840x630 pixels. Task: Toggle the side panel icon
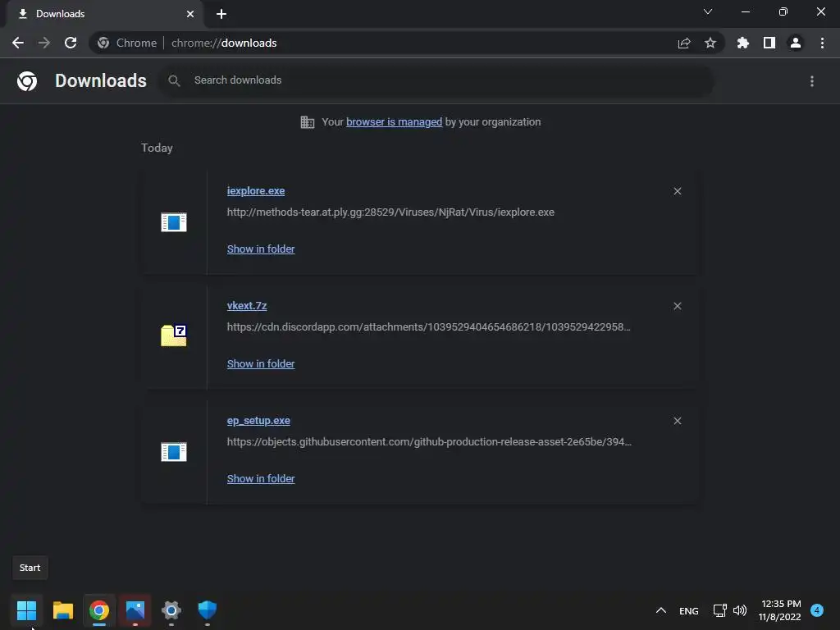tap(769, 43)
